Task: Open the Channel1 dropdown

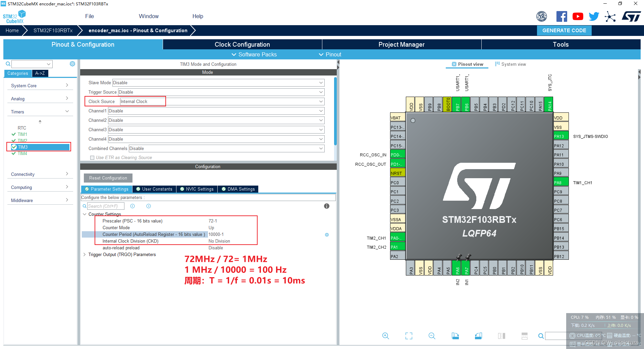Action: click(x=216, y=111)
